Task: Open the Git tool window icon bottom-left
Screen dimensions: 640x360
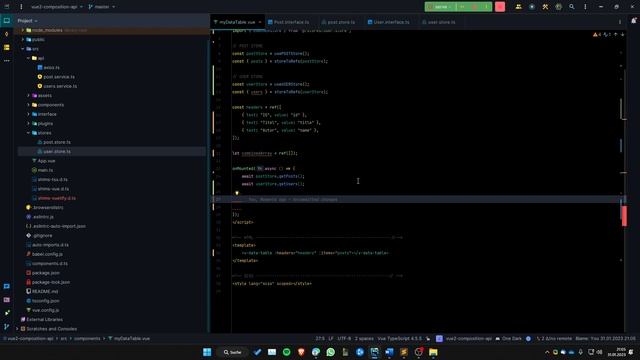Action: click(x=7, y=327)
